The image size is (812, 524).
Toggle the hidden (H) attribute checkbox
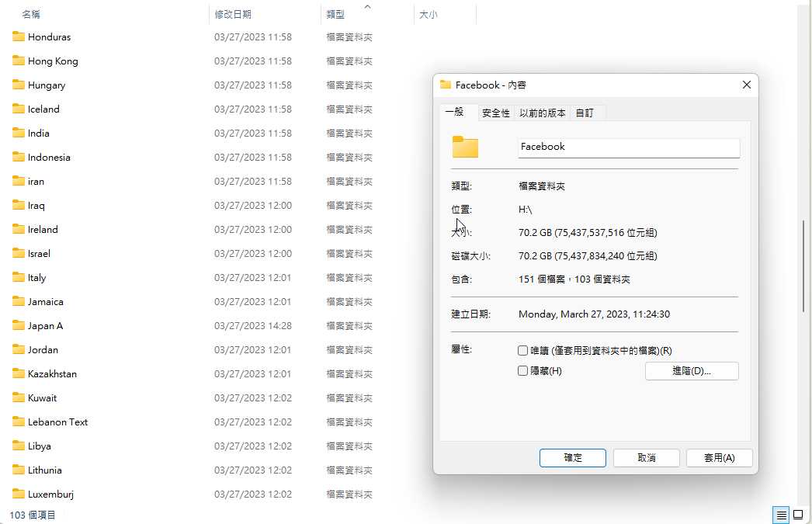tap(522, 371)
